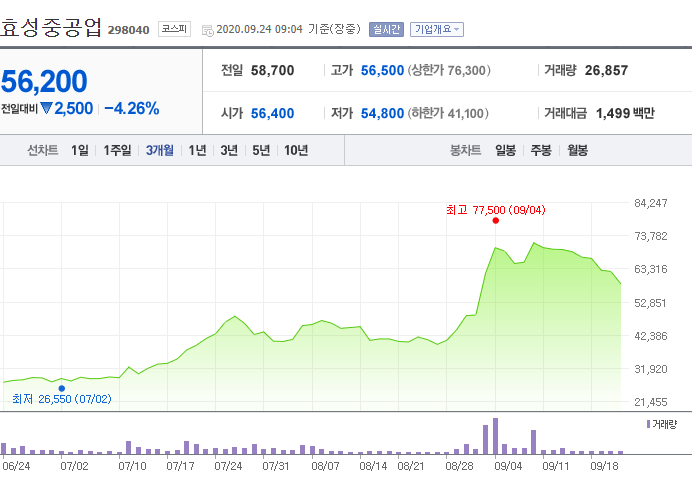Open the 기업개요 dropdown
This screenshot has width=692, height=485.
(x=436, y=30)
